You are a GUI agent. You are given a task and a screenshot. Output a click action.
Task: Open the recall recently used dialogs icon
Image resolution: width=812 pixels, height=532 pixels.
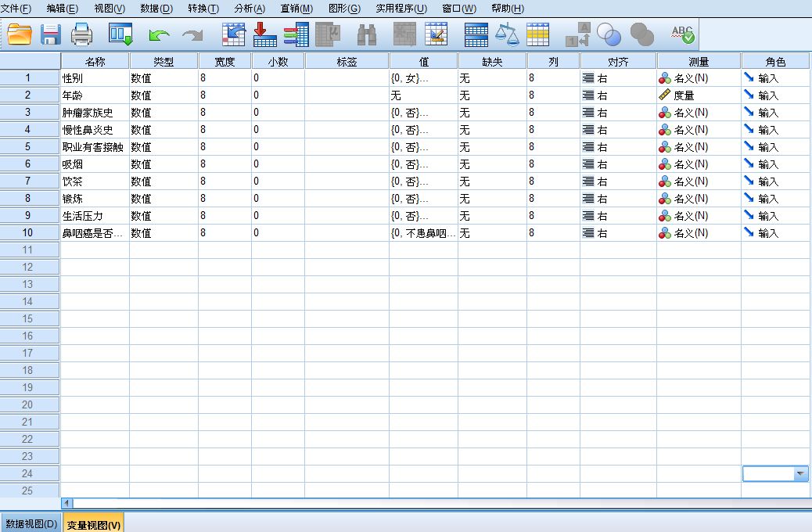pyautogui.click(x=120, y=34)
